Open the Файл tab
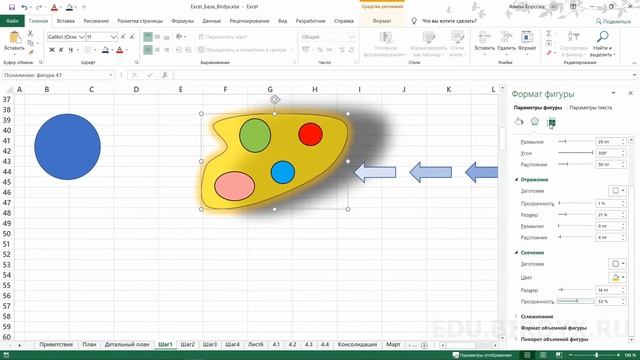640x360 pixels. click(12, 21)
